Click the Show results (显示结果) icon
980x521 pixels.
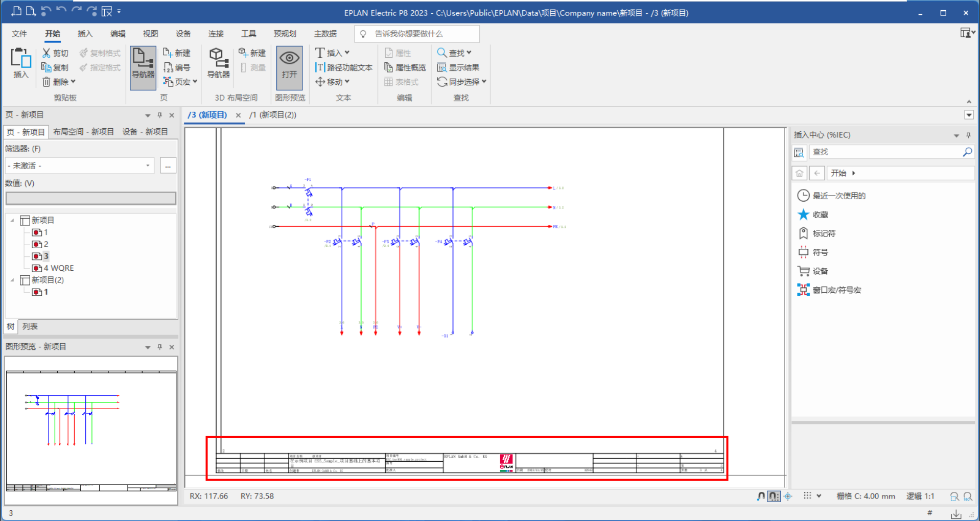442,67
